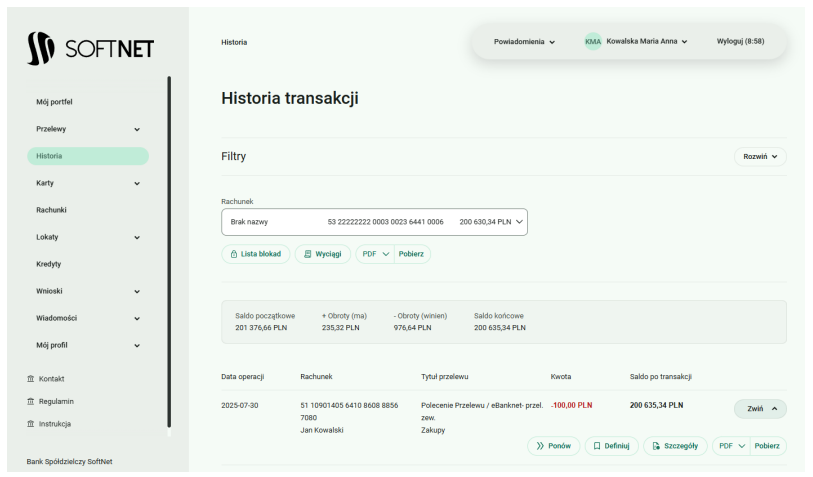Expand the Przelewy submenu
813x477 pixels.
(x=137, y=129)
